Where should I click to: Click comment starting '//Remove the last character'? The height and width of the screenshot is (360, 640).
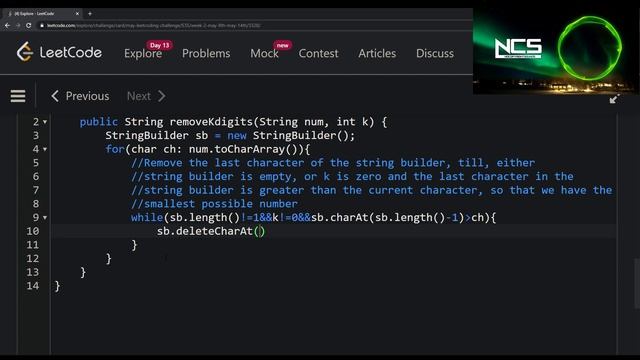pyautogui.click(x=333, y=163)
